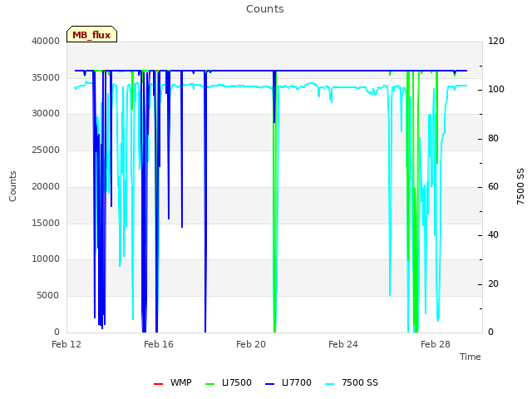Click the 40 right axis value
The image size is (532, 399).
(493, 234)
